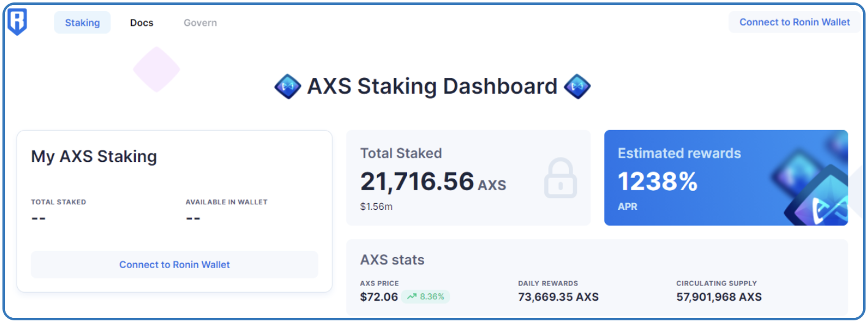Click the 8.36% price change badge

(x=427, y=296)
